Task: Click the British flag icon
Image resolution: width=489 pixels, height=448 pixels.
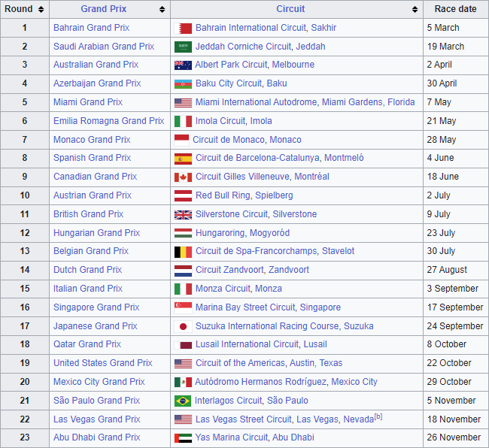Action: (183, 214)
